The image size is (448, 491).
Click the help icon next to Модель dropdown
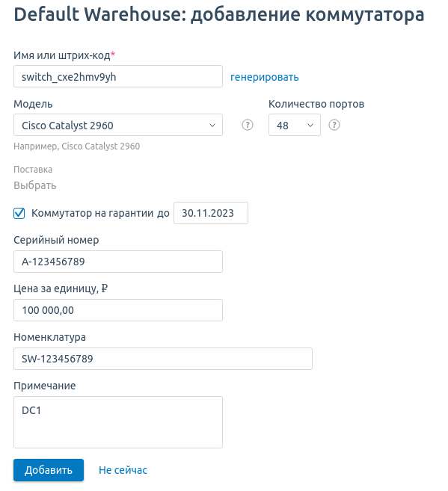pos(247,125)
